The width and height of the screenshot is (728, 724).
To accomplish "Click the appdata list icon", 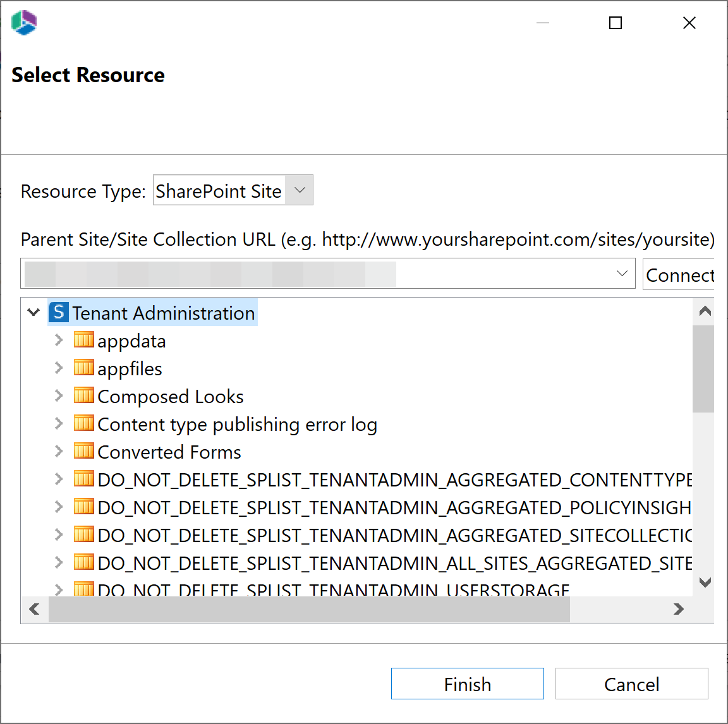I will click(84, 340).
